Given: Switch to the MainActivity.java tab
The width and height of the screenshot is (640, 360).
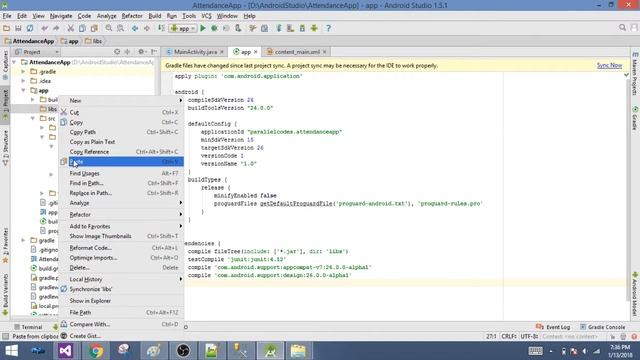Looking at the screenshot, I should click(195, 52).
